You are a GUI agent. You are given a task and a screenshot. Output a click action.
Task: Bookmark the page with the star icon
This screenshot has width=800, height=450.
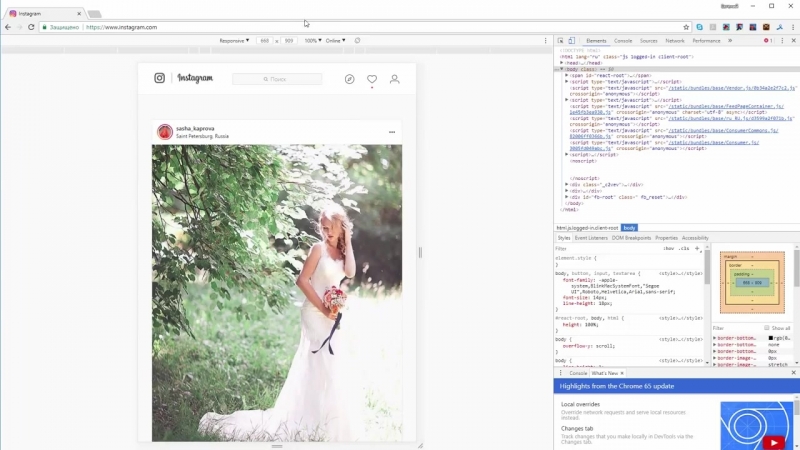pyautogui.click(x=686, y=27)
